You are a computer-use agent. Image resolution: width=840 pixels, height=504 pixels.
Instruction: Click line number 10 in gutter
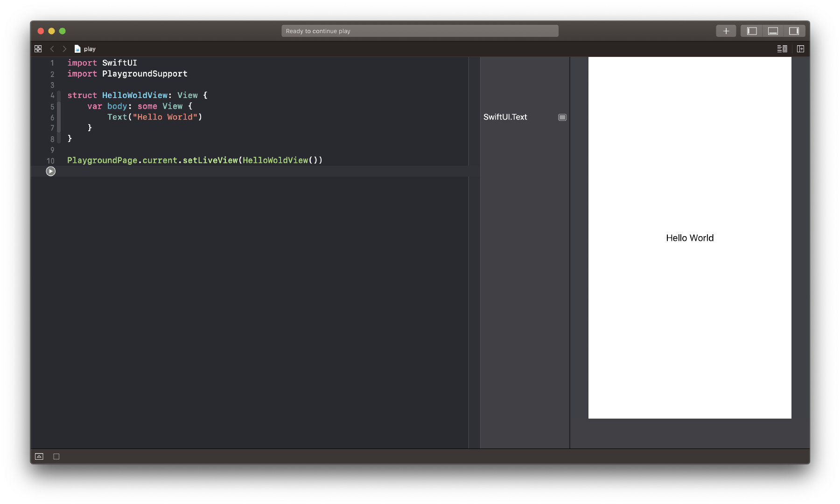pos(50,161)
